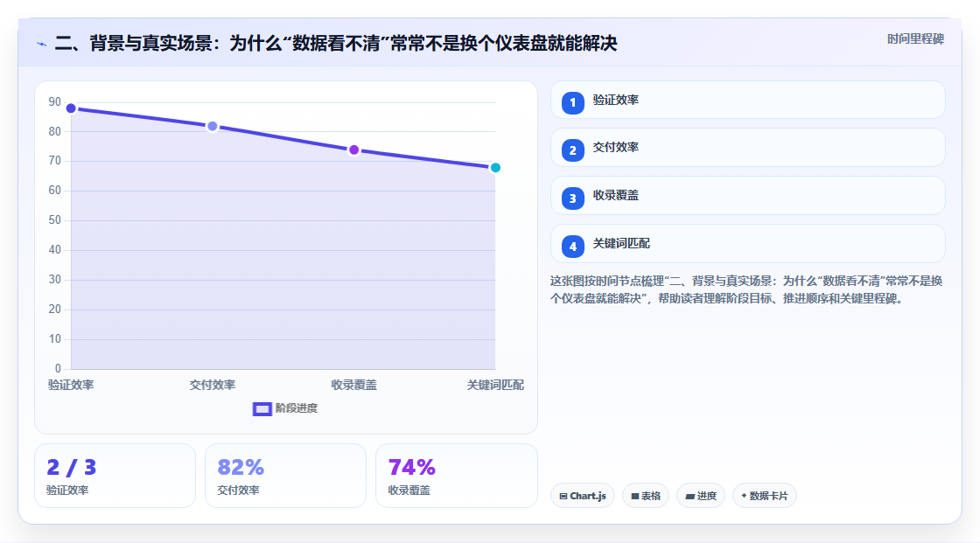Click the x-axis label 收录覆盖
This screenshot has width=980, height=543.
click(353, 385)
